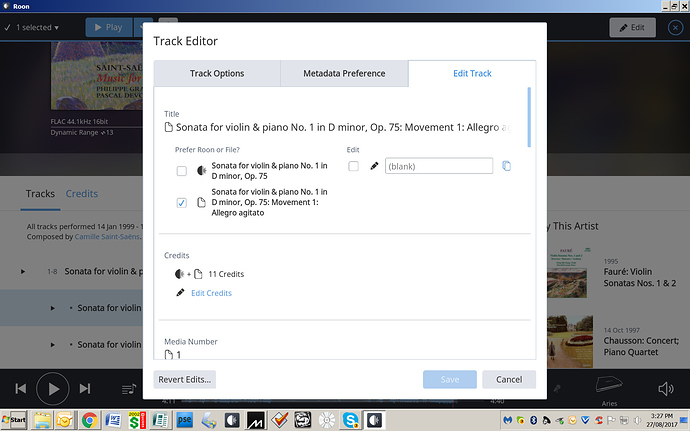Image resolution: width=690 pixels, height=431 pixels.
Task: Click the Roon logo icon in the Credits row
Action: pos(179,274)
